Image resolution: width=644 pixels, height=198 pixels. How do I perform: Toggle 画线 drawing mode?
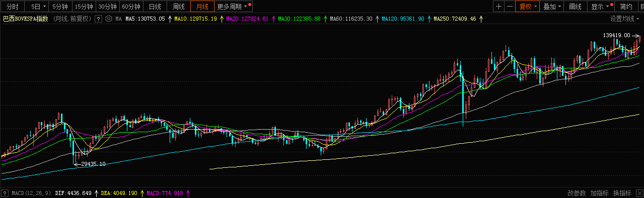(x=576, y=7)
